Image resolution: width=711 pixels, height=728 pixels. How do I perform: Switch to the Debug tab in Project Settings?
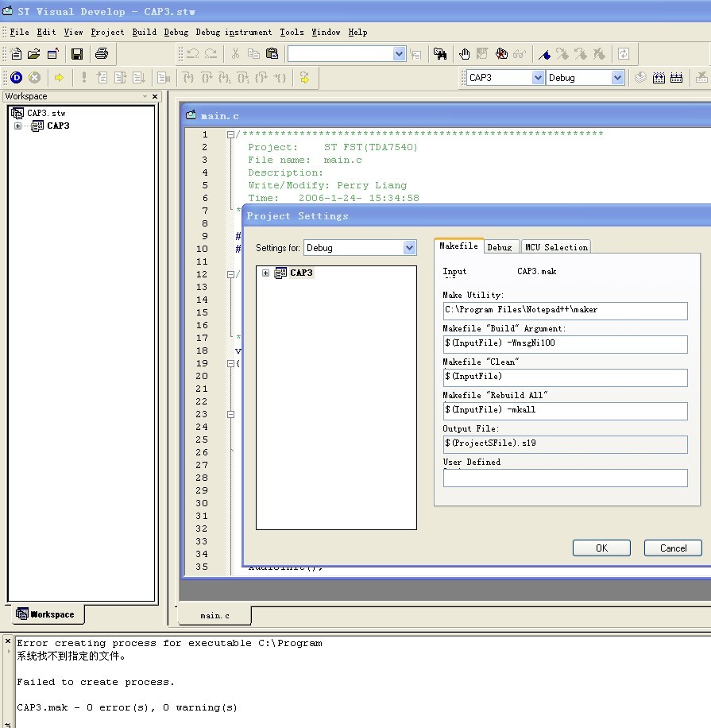click(x=500, y=247)
